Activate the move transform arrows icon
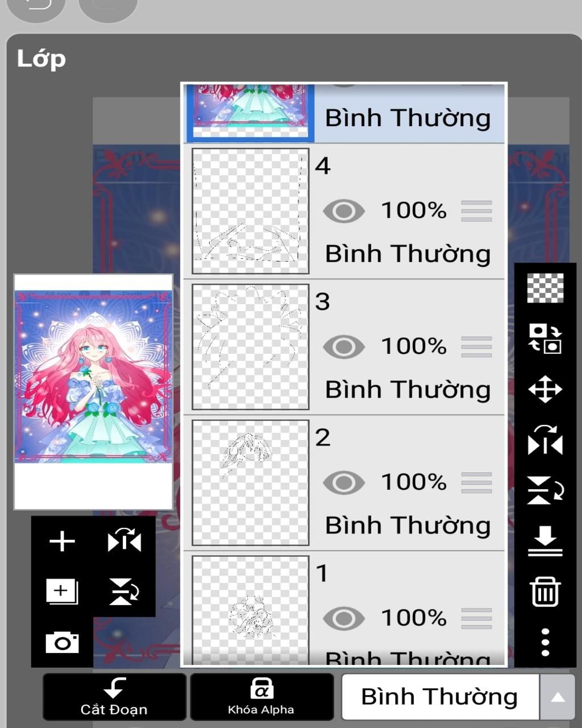 click(x=545, y=390)
